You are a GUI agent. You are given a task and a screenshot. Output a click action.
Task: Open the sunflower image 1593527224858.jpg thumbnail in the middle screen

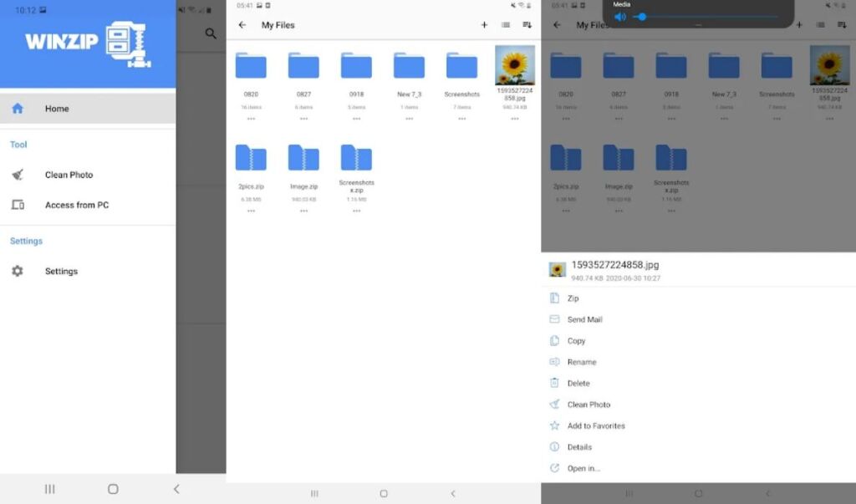coord(515,65)
